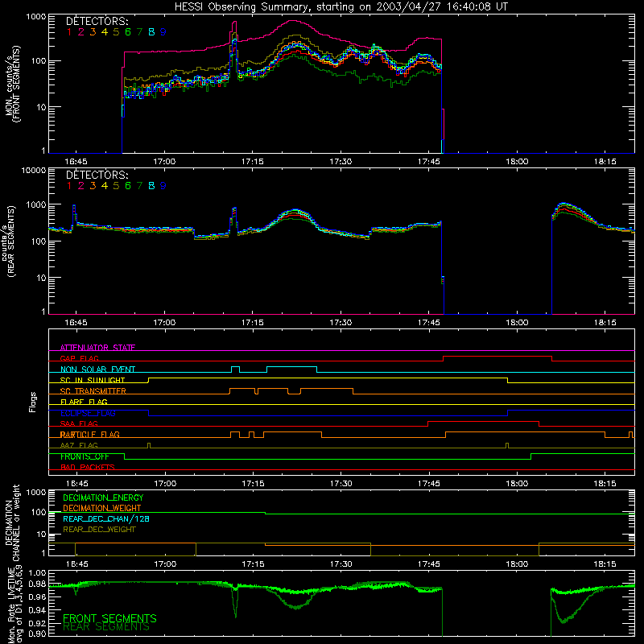Image resolution: width=644 pixels, height=644 pixels.
Task: Click the HESSI Observing Summary title text
Action: 341,7
